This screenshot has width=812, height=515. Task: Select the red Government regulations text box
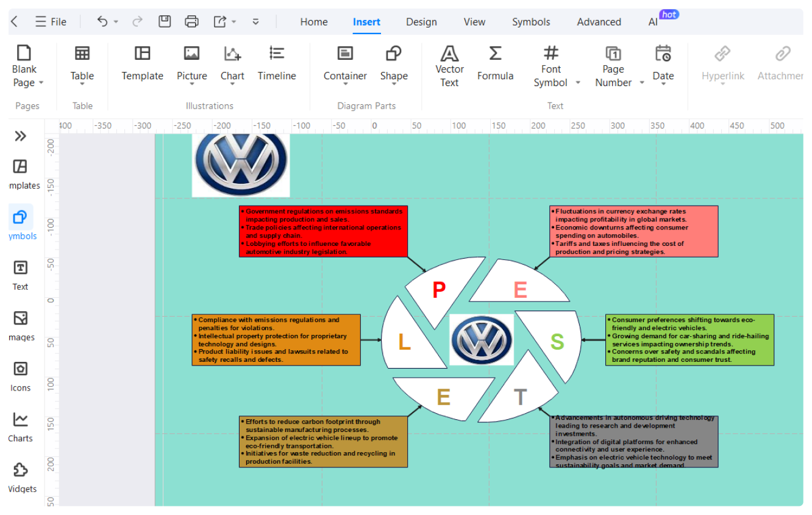click(323, 231)
